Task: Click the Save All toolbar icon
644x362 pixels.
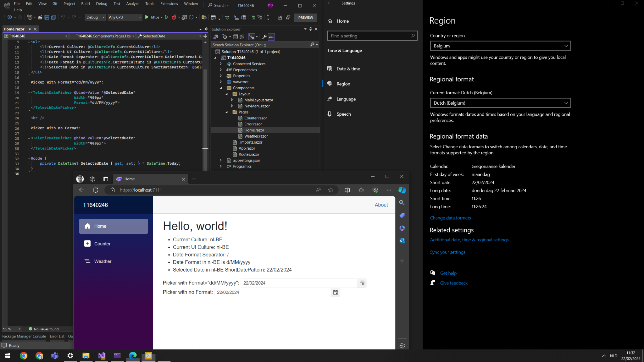Action: click(53, 17)
